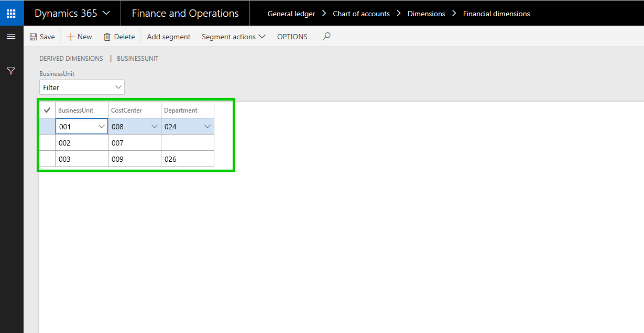This screenshot has height=333, width=644.
Task: Expand the CostCenter 008 dropdown arrow
Action: pos(155,127)
